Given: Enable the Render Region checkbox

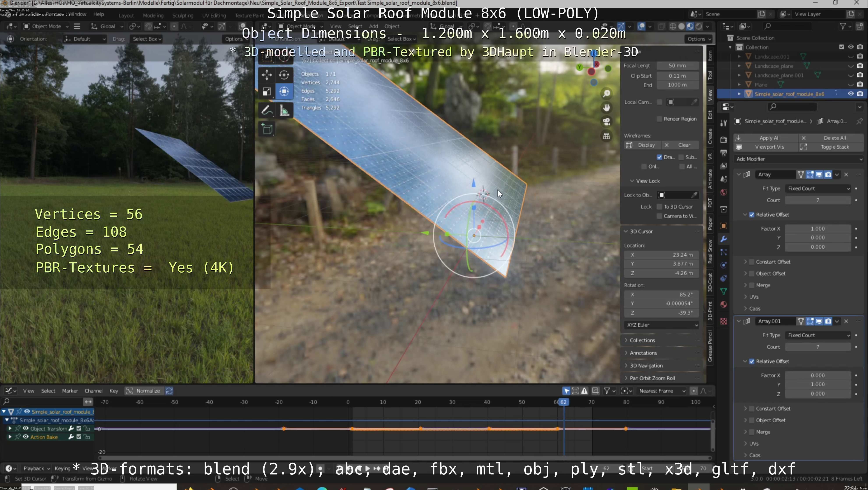Looking at the screenshot, I should [x=659, y=119].
